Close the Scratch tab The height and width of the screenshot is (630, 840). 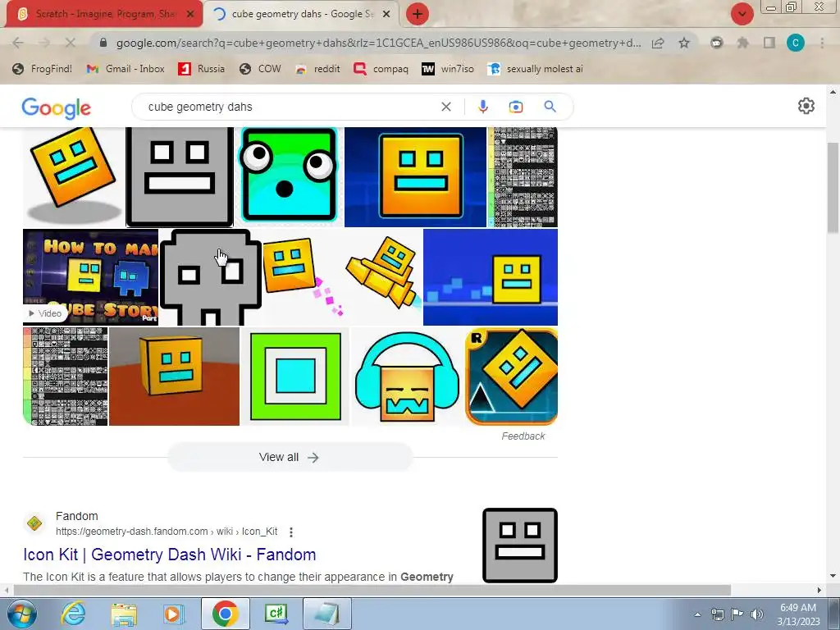[190, 14]
